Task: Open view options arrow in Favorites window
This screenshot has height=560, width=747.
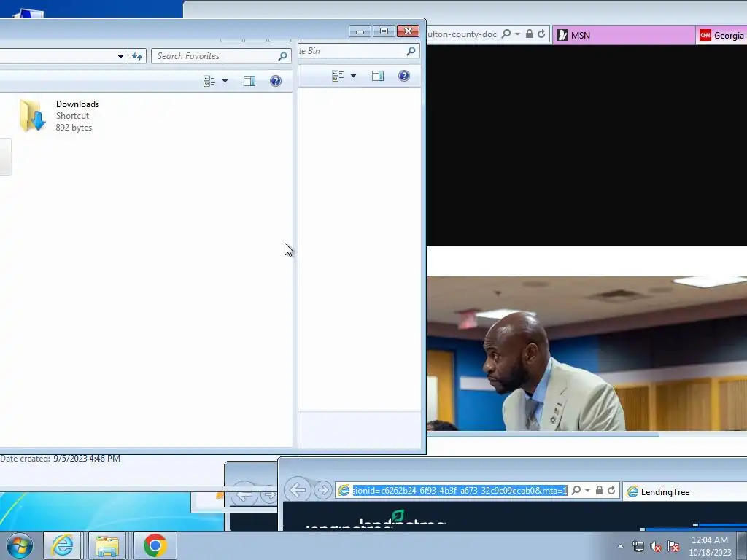Action: pos(225,81)
